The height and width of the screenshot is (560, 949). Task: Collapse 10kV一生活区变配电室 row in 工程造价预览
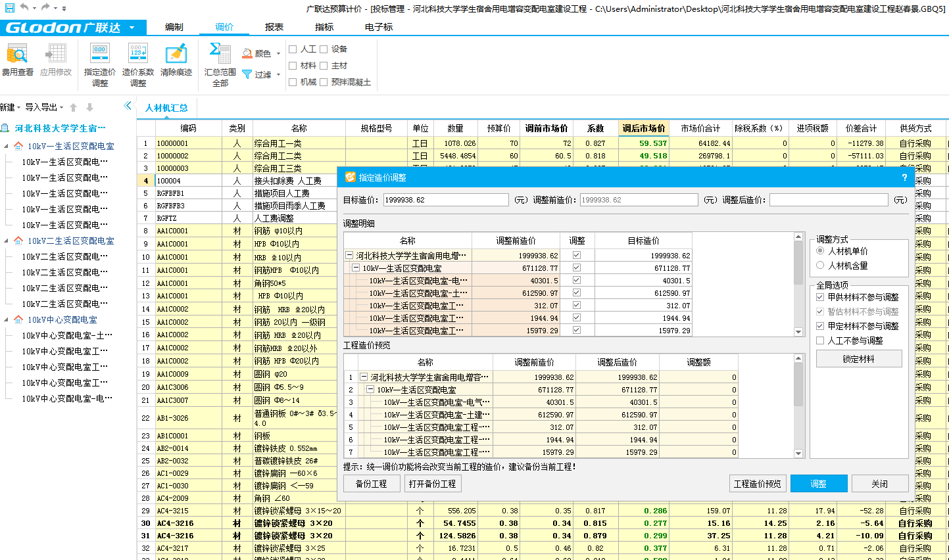tap(370, 390)
